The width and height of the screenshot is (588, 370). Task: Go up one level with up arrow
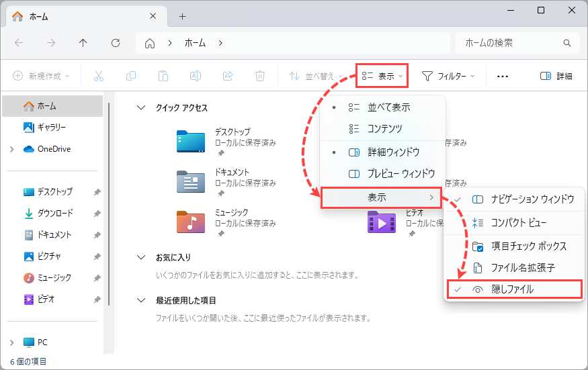click(x=83, y=43)
